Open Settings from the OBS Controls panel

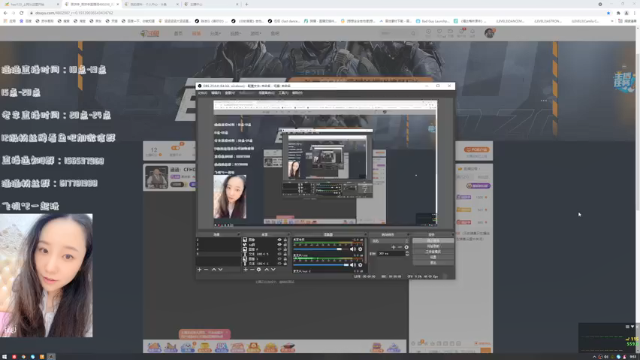433,258
